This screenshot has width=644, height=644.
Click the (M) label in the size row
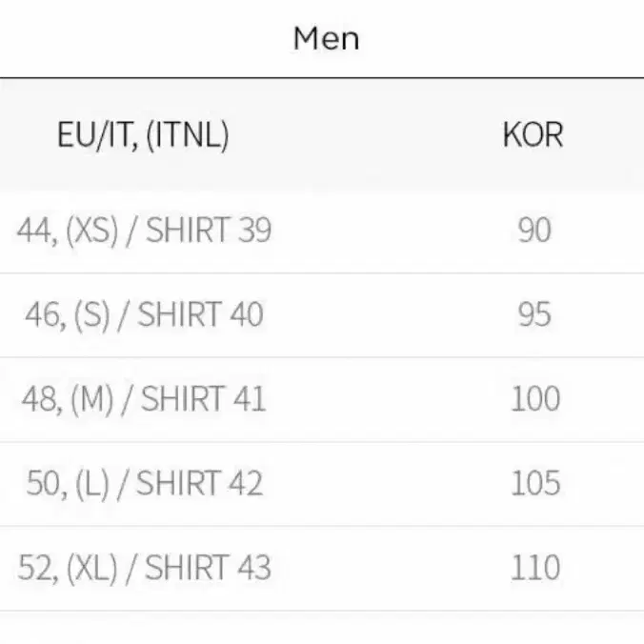click(91, 399)
